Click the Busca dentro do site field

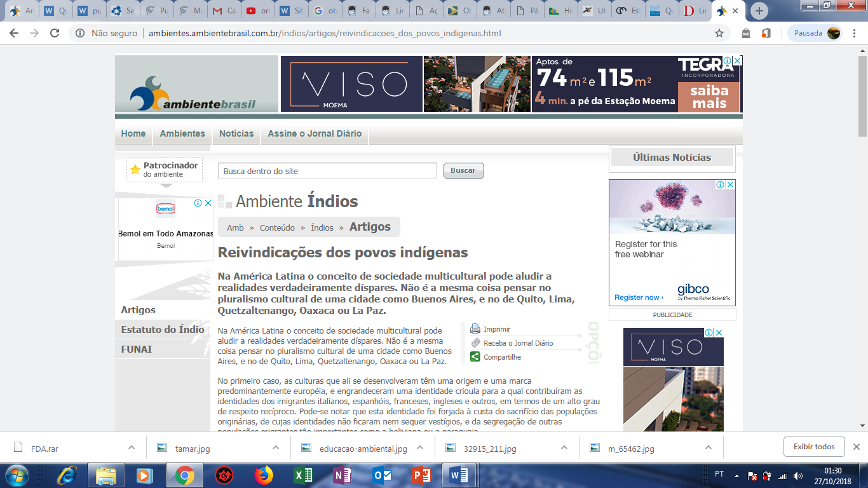click(x=327, y=171)
